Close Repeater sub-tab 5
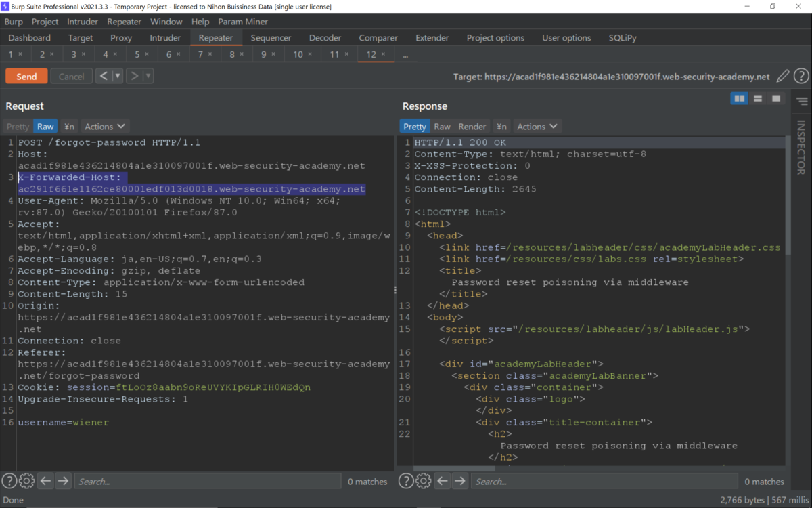Image resolution: width=812 pixels, height=508 pixels. click(x=147, y=54)
